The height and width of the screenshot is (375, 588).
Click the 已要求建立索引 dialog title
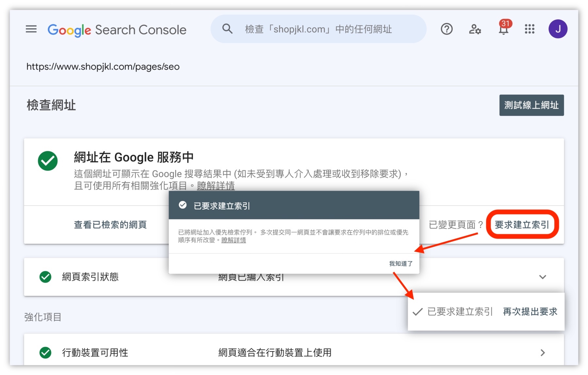tap(222, 206)
